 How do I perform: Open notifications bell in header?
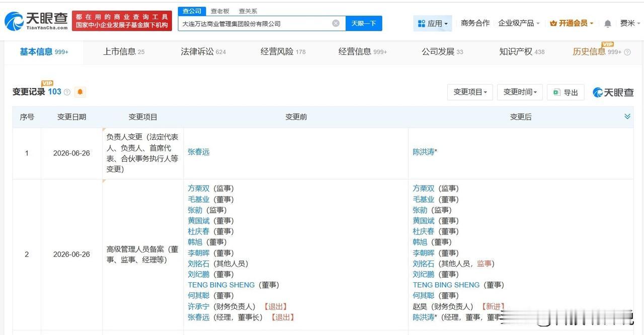coord(608,24)
